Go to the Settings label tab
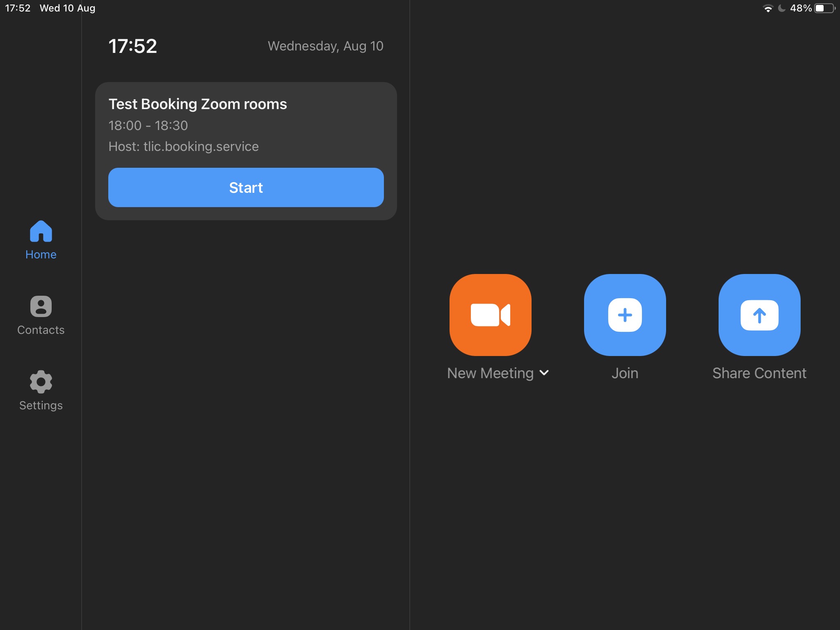This screenshot has width=840, height=630. 41,406
